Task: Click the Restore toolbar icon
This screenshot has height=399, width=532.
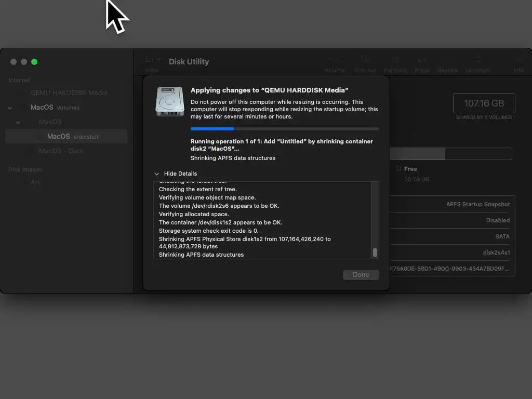Action: tap(447, 64)
